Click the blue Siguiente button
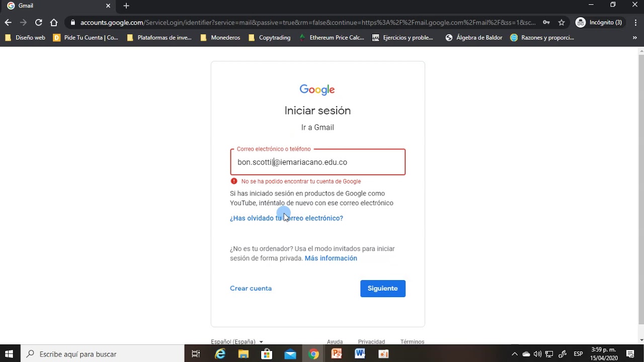This screenshot has width=644, height=362. click(x=383, y=289)
